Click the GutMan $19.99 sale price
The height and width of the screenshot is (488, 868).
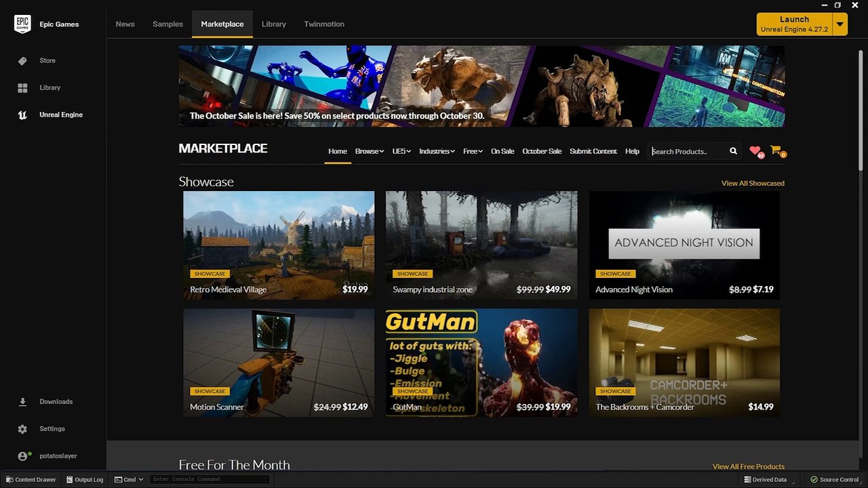pos(558,407)
